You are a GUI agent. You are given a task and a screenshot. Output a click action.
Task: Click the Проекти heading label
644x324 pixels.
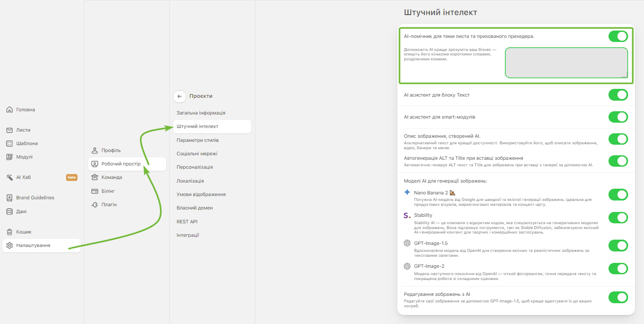click(x=201, y=96)
